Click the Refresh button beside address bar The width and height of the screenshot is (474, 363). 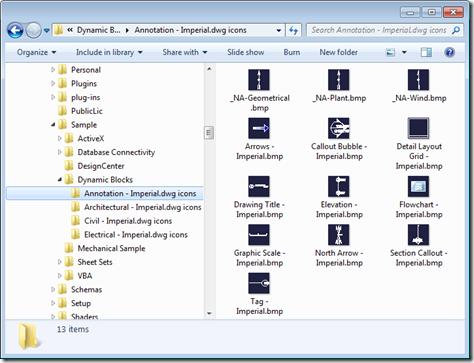tap(294, 31)
